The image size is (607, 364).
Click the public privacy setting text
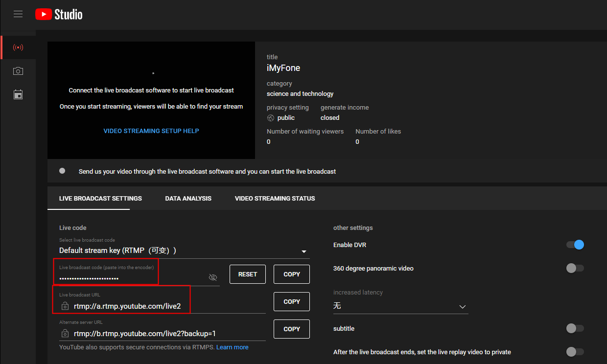point(286,118)
